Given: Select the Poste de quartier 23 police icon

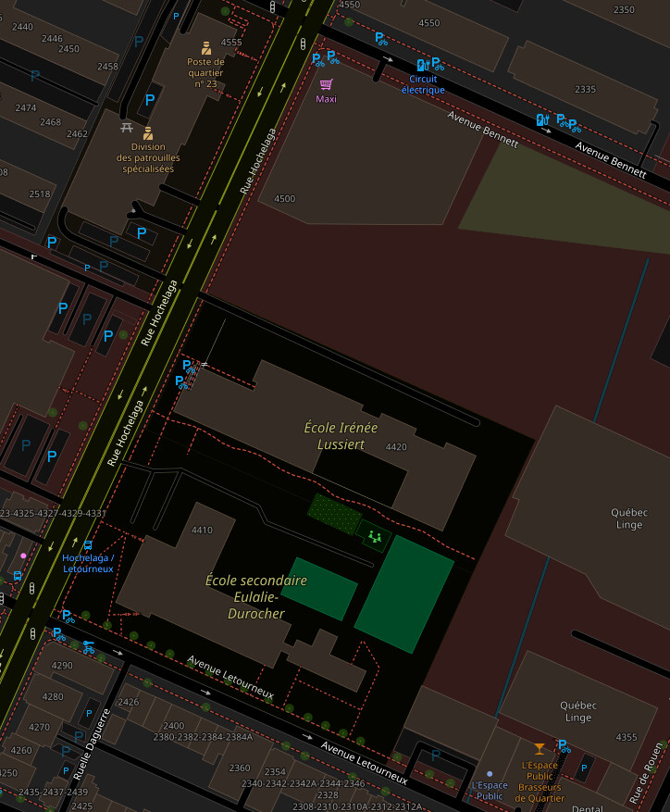Looking at the screenshot, I should tap(206, 48).
